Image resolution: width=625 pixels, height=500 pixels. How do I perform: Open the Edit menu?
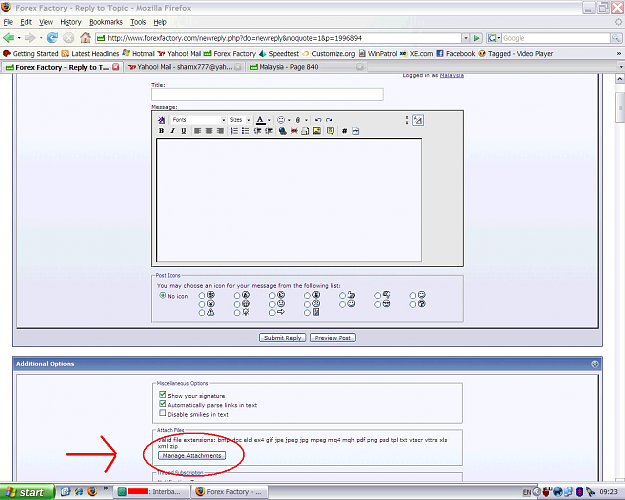pyautogui.click(x=26, y=22)
